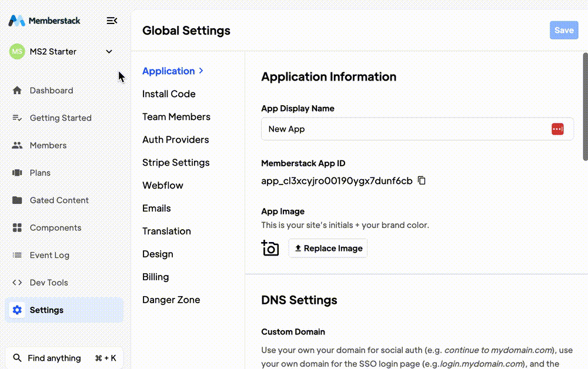The height and width of the screenshot is (369, 588).
Task: Open Gated Content section
Action: [x=59, y=200]
